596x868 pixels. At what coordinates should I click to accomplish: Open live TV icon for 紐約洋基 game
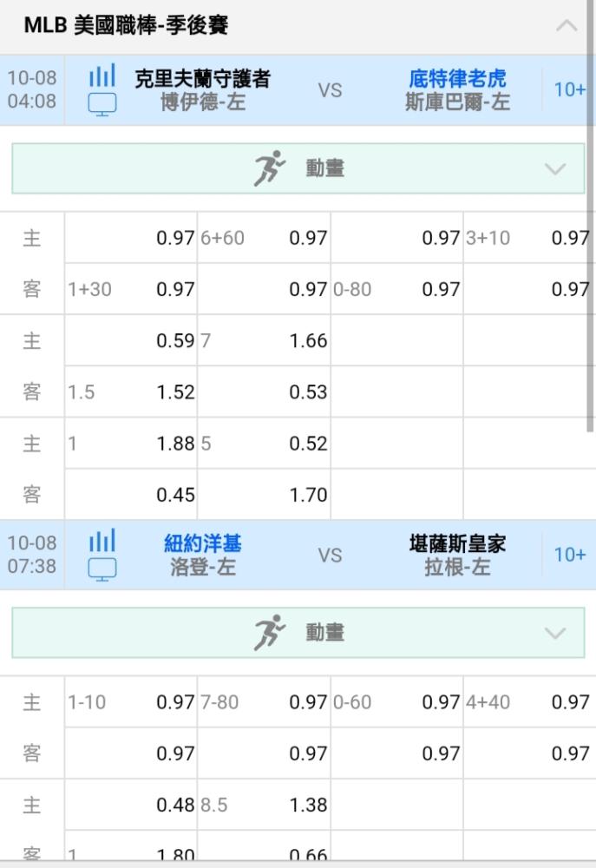pyautogui.click(x=102, y=569)
